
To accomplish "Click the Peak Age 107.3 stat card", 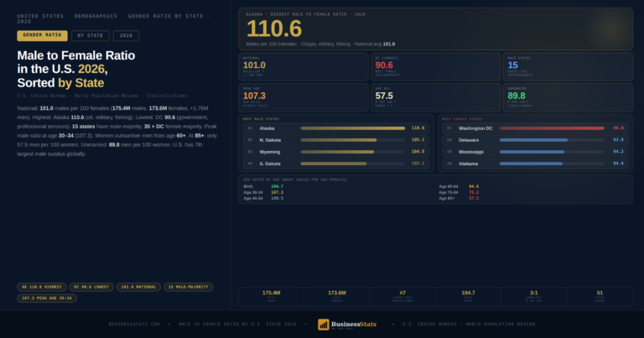I will pos(304,97).
